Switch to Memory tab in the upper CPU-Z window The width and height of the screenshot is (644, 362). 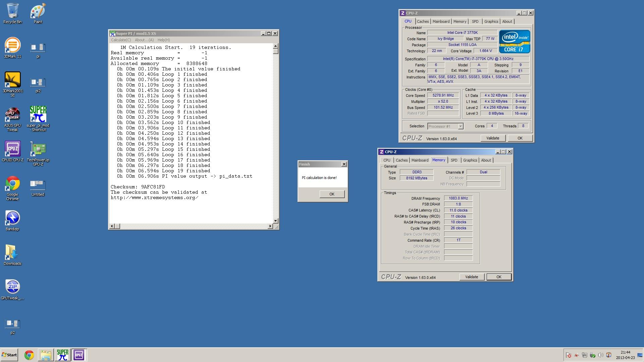click(460, 21)
